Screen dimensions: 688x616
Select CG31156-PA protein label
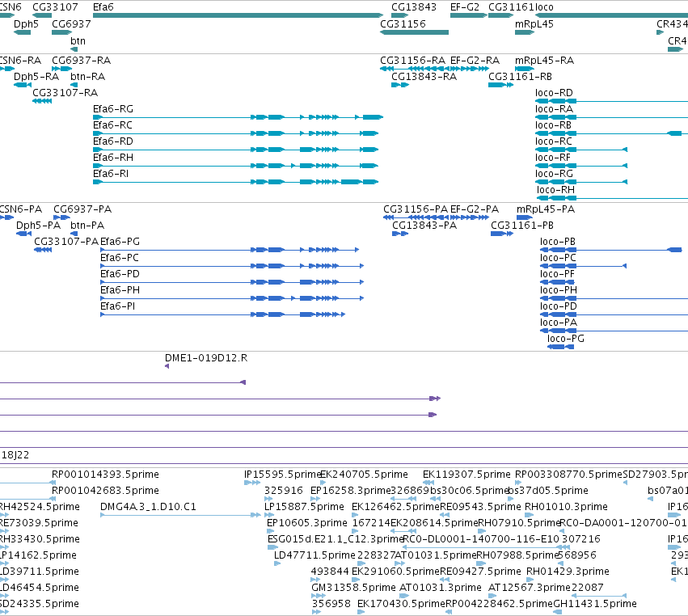pos(416,209)
